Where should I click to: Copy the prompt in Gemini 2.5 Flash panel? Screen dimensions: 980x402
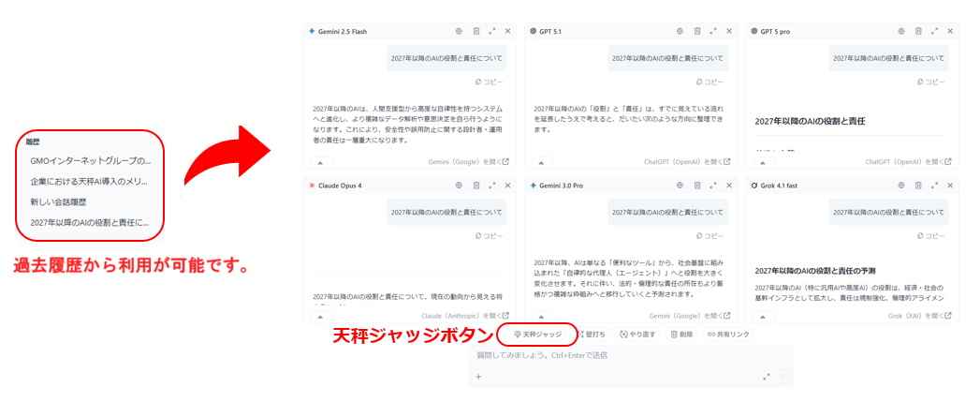[x=490, y=82]
